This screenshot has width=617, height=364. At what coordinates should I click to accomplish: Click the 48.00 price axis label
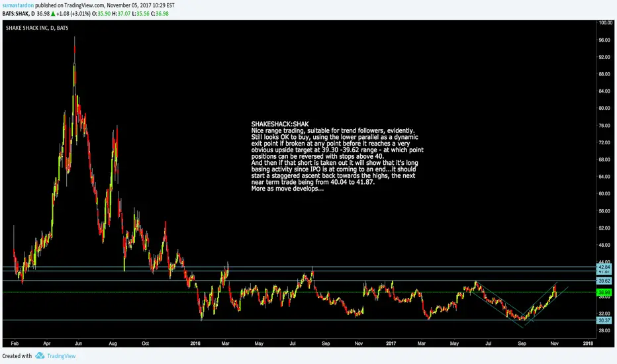tap(604, 245)
